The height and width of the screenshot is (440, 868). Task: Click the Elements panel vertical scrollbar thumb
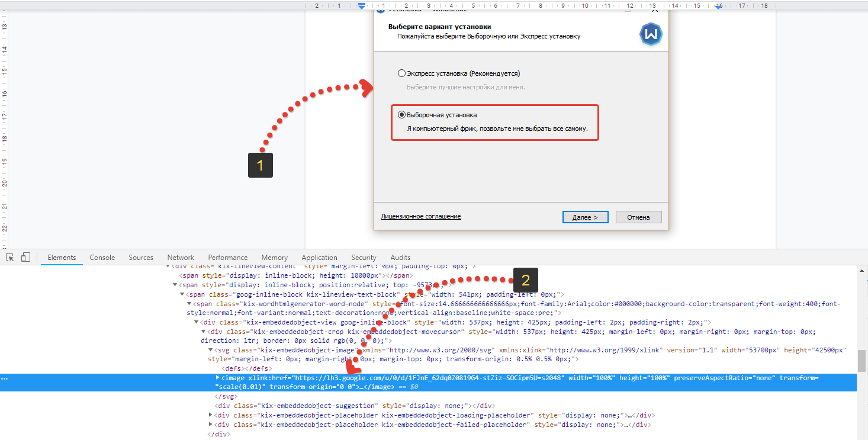tap(863, 359)
